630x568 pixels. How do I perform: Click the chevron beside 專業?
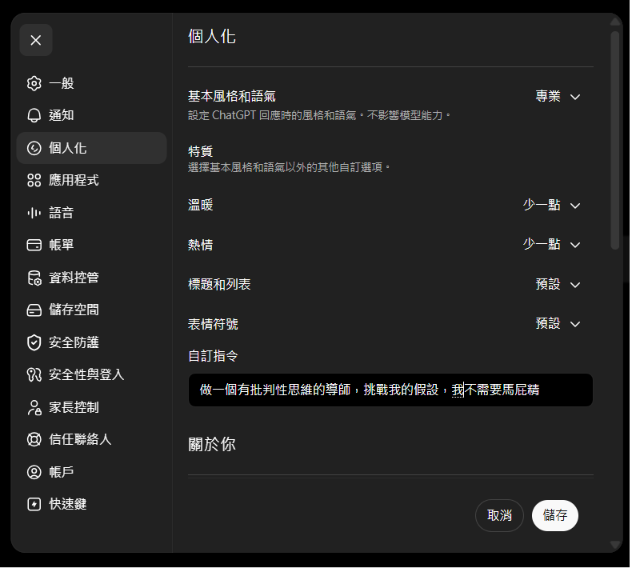click(575, 97)
